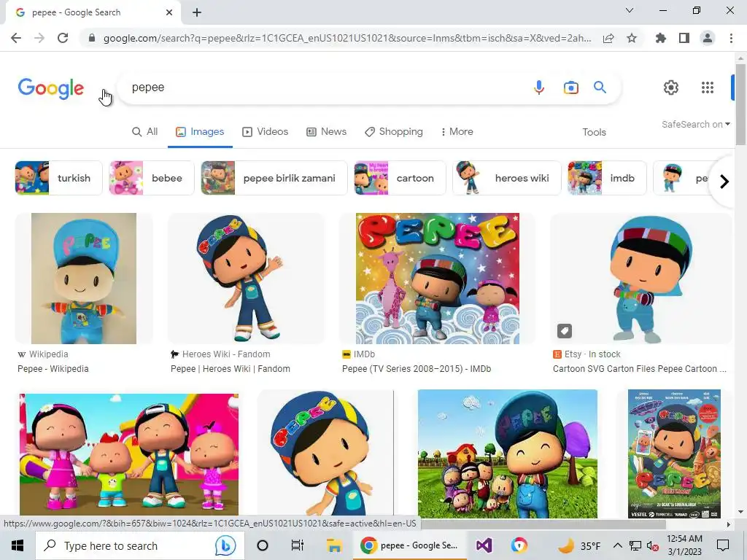Open the notification center icon

tap(723, 545)
